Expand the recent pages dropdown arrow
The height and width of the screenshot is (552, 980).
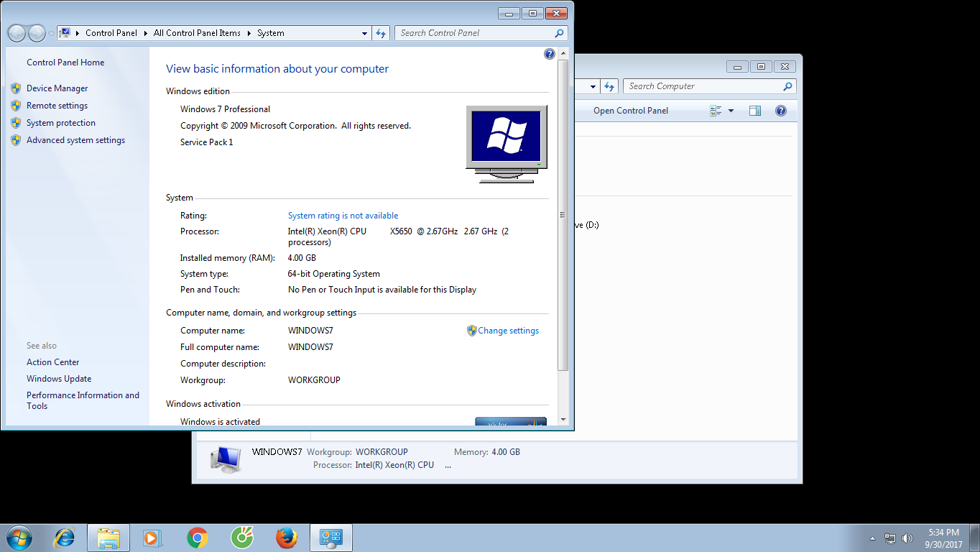tap(51, 34)
